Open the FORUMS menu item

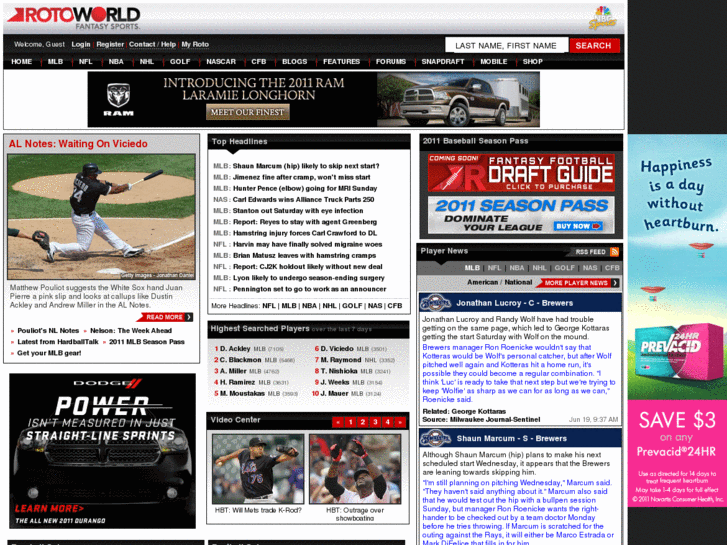pos(391,62)
